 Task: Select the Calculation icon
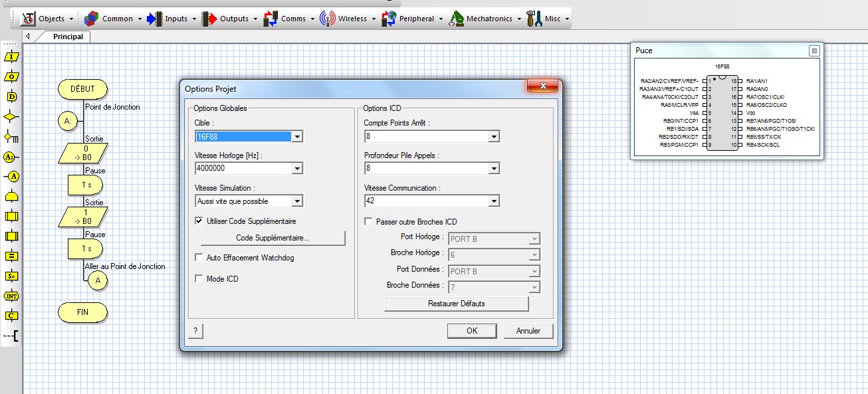point(12,256)
